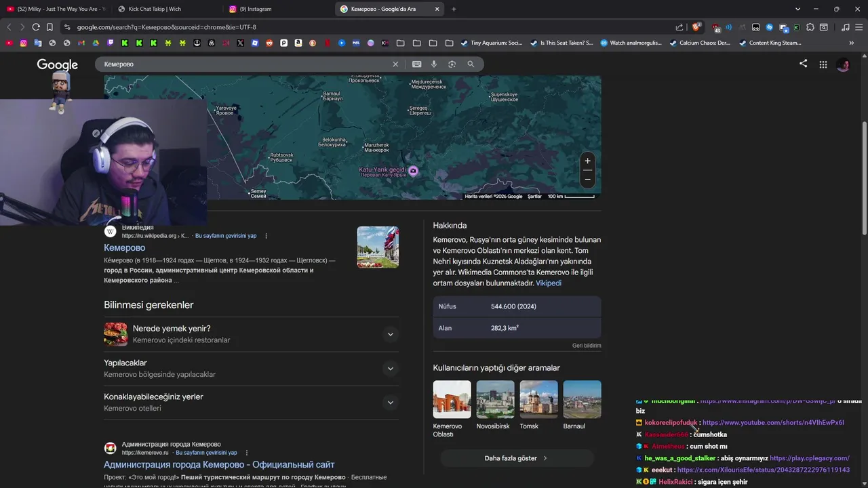This screenshot has height=488, width=868.
Task: Click the Vikipedi link in Hakkında
Action: pyautogui.click(x=549, y=283)
